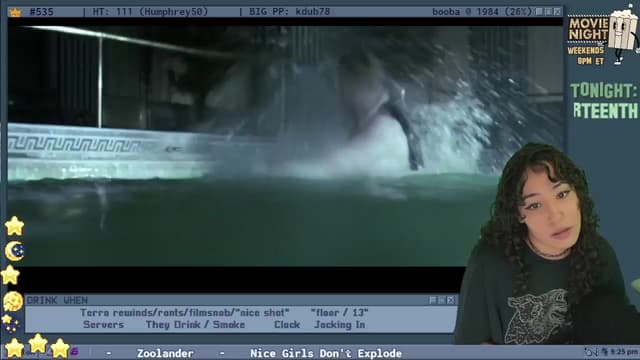
Task: Click "Zoolander" in the bottom ticker
Action: click(165, 353)
